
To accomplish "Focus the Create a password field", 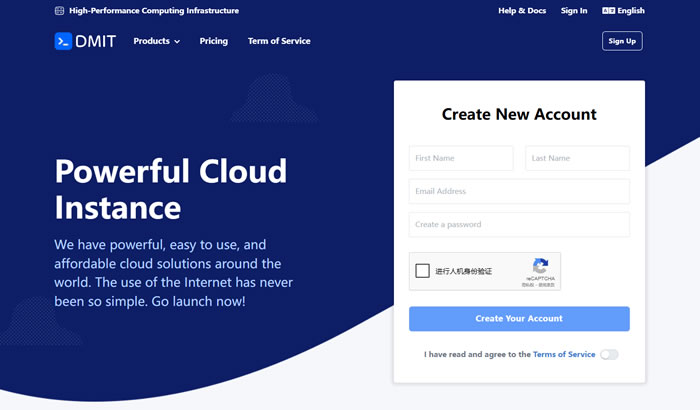I will (519, 224).
